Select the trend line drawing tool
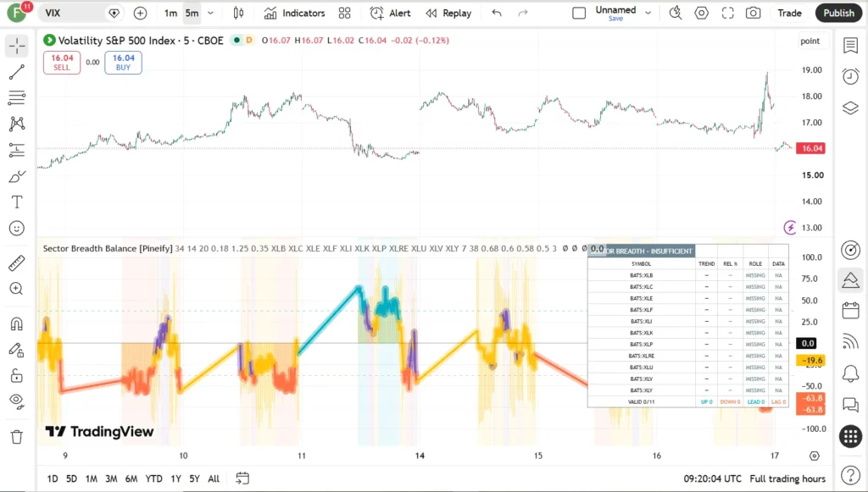 pyautogui.click(x=17, y=72)
